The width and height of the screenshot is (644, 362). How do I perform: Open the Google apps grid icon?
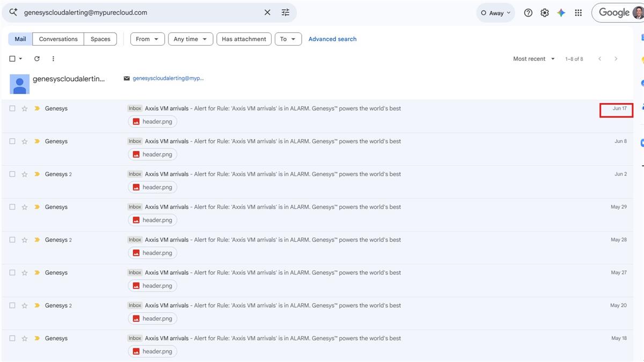(578, 13)
